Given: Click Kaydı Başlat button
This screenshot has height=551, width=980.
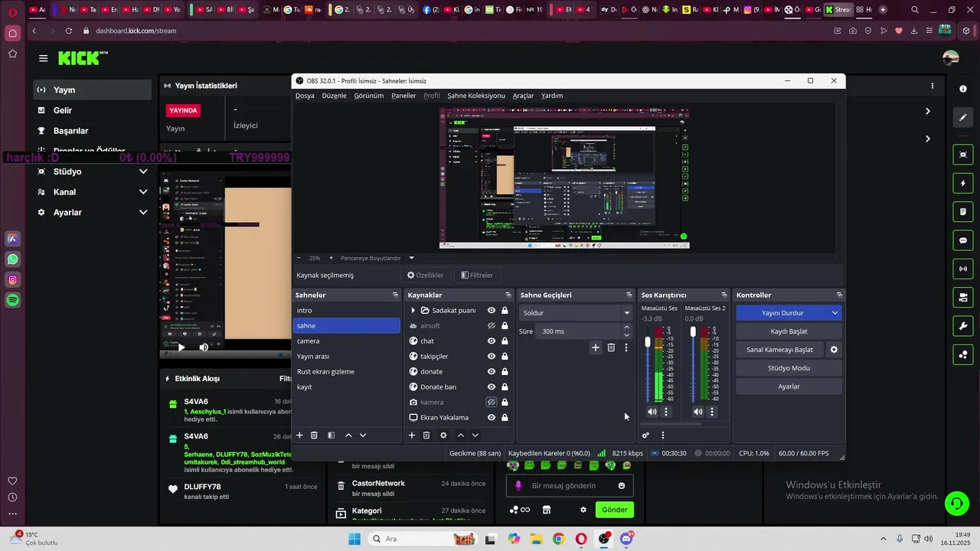Looking at the screenshot, I should coord(789,331).
